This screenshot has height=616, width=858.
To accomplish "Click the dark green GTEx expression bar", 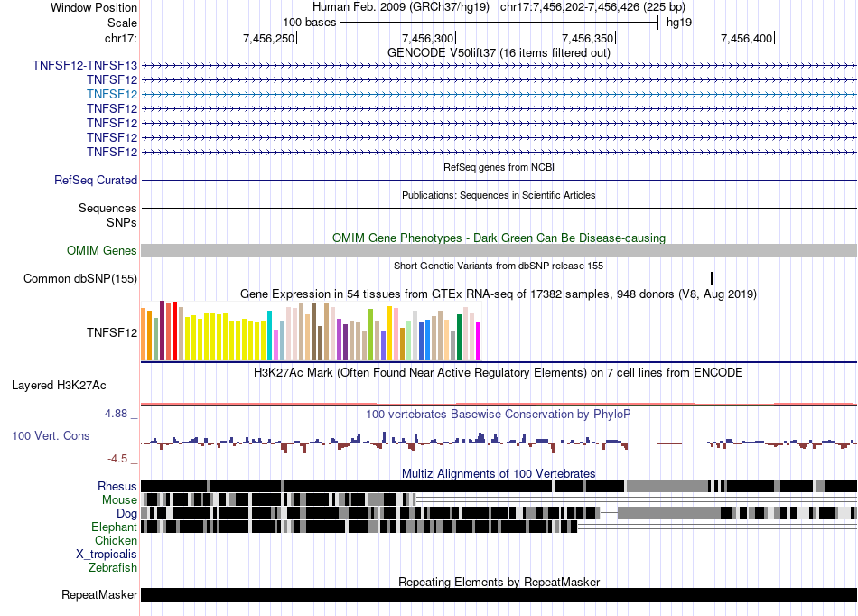I will 459,337.
